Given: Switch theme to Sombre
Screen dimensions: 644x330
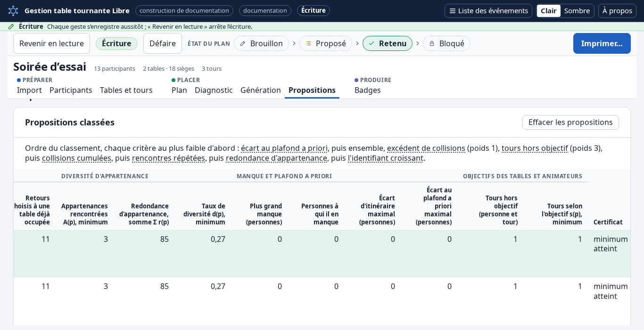Looking at the screenshot, I should (577, 11).
